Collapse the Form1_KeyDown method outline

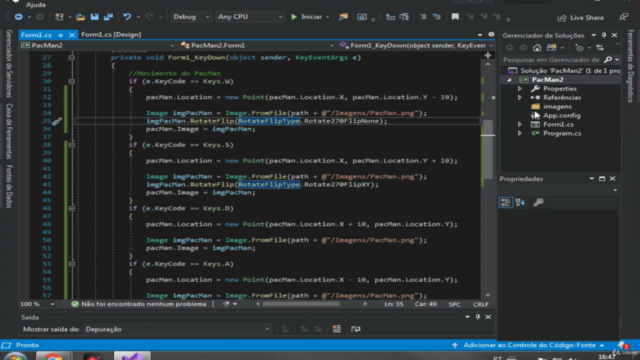(71, 58)
